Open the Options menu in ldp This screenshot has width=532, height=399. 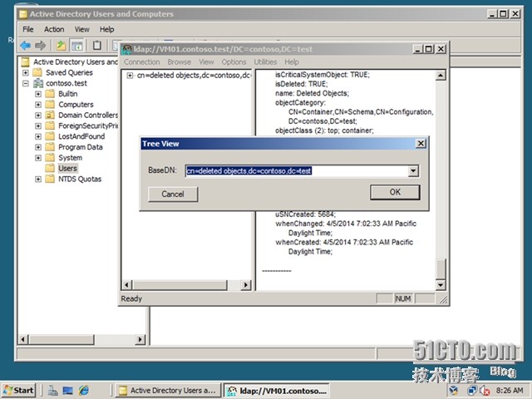(234, 62)
